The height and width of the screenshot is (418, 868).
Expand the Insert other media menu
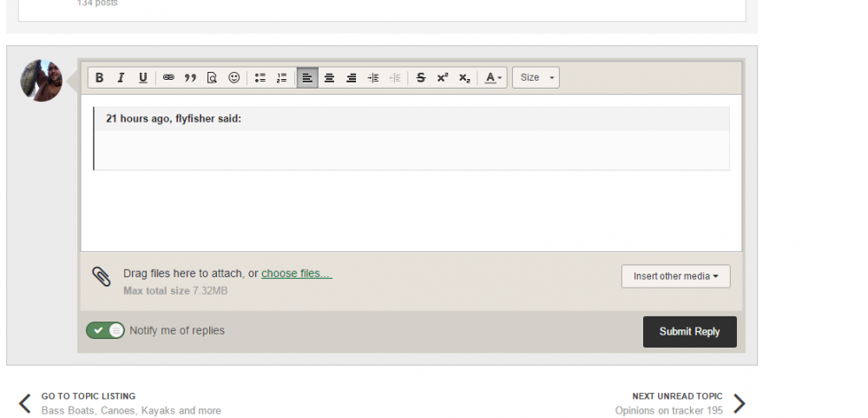pyautogui.click(x=676, y=276)
